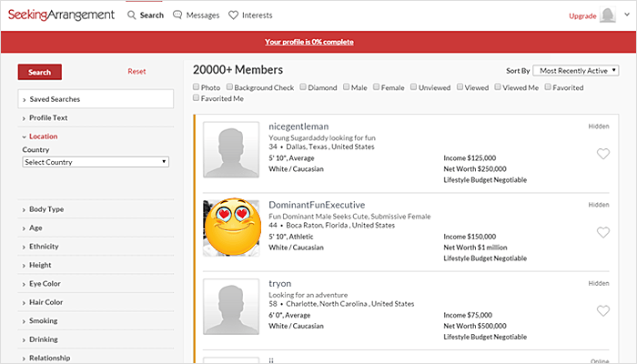This screenshot has width=637, height=364.
Task: Click 'Young Sugardaddy looking for fun' text
Action: pos(322,138)
